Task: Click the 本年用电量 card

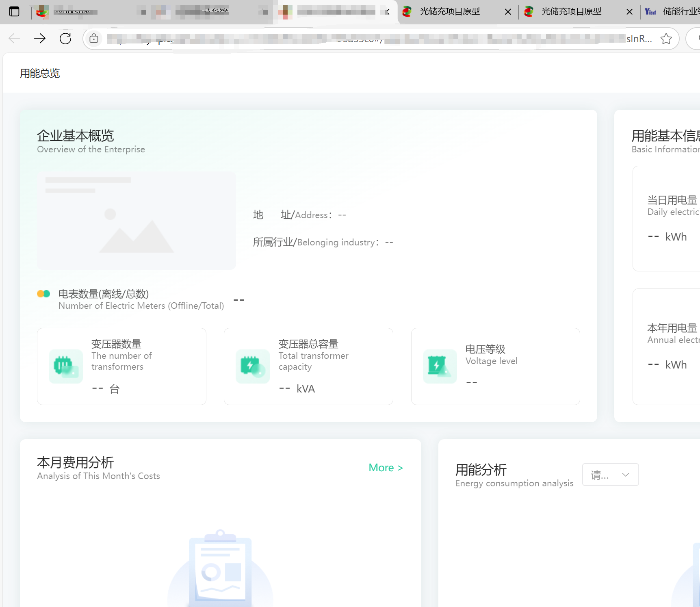Action: click(x=666, y=347)
